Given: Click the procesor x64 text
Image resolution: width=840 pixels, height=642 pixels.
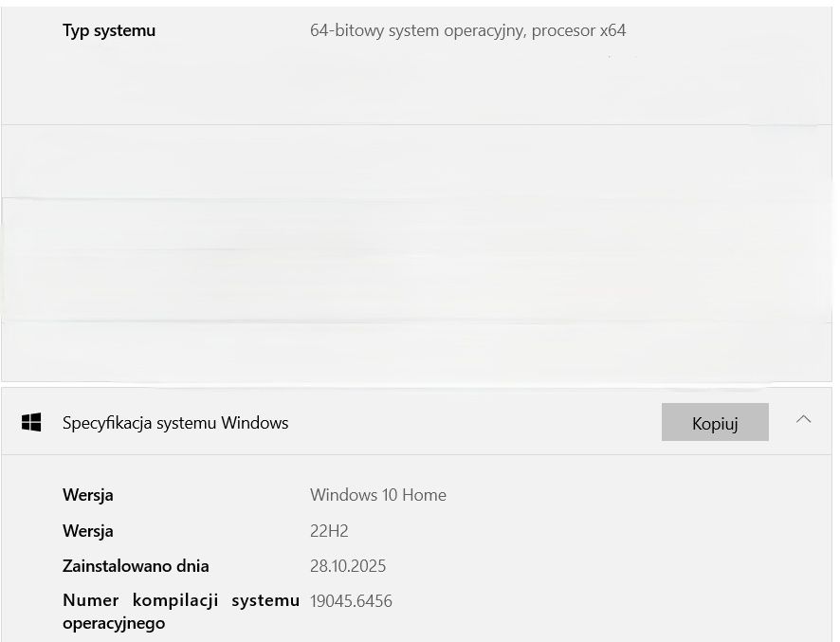Looking at the screenshot, I should 578,30.
